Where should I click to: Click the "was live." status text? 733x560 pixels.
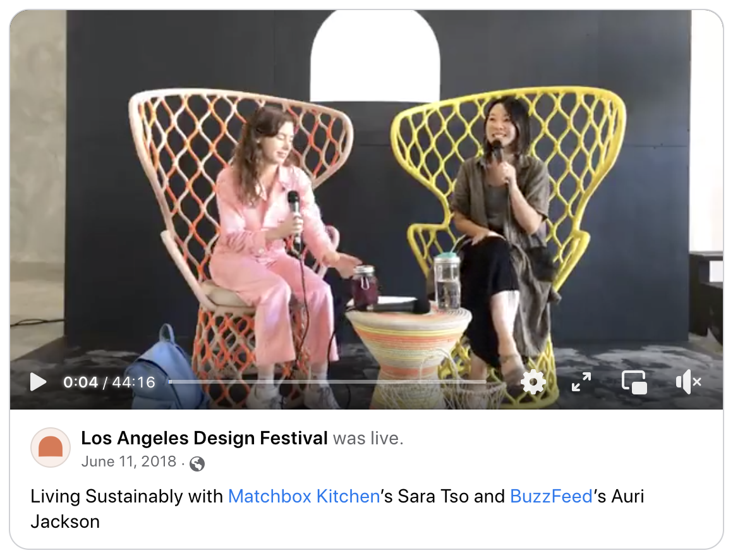pyautogui.click(x=368, y=438)
